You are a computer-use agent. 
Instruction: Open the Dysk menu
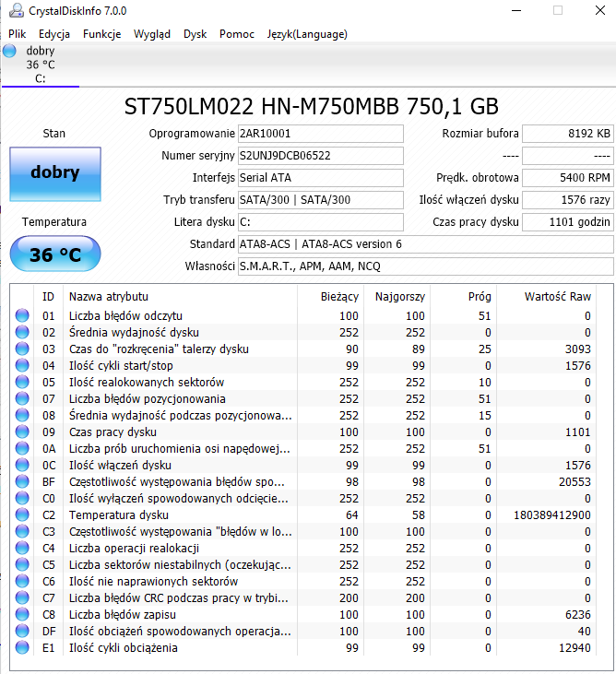click(195, 34)
